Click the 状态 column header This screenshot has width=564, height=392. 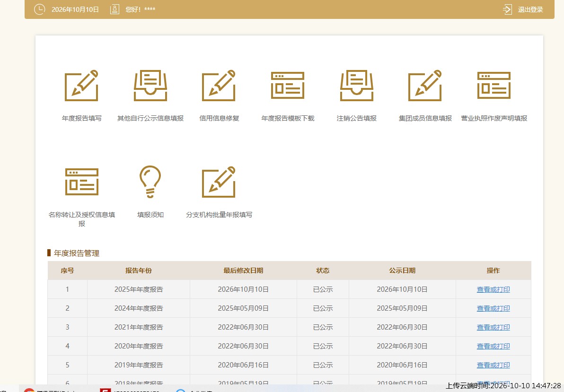pos(323,270)
